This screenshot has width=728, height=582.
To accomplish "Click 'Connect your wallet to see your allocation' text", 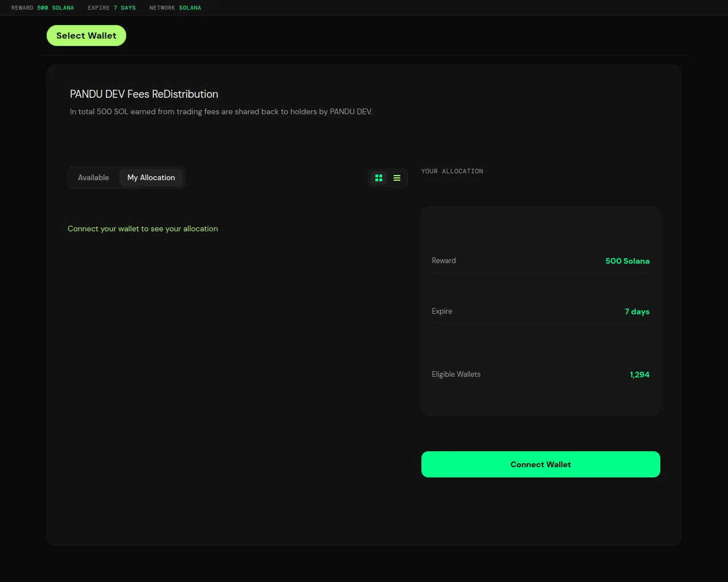I will [x=143, y=229].
